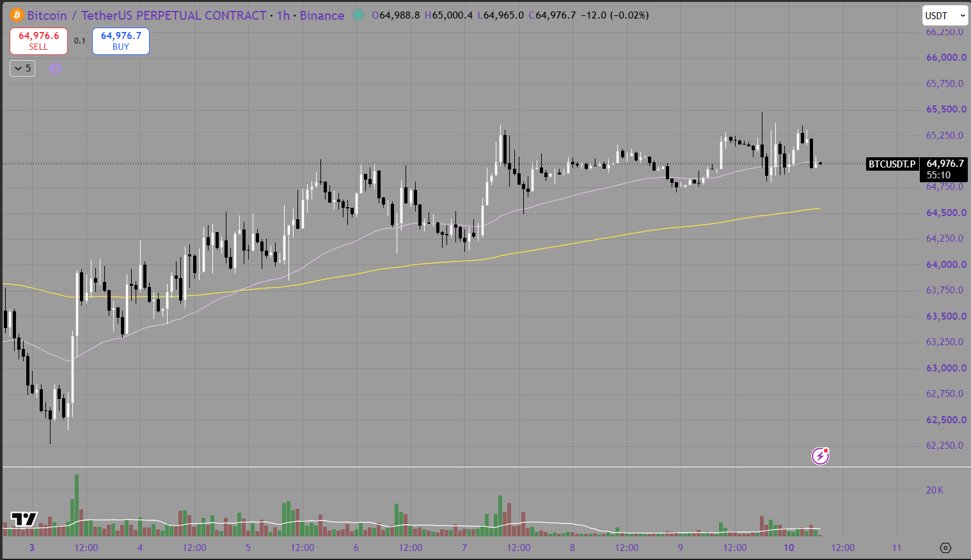
Task: Click the 65,750.0 price axis label
Action: coord(945,84)
